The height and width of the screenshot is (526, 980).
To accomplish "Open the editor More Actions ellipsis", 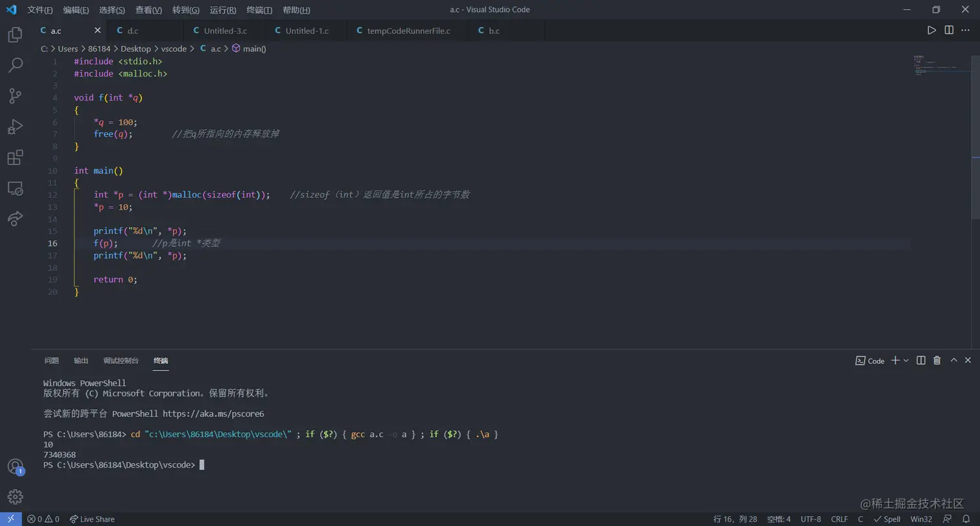I will 966,30.
